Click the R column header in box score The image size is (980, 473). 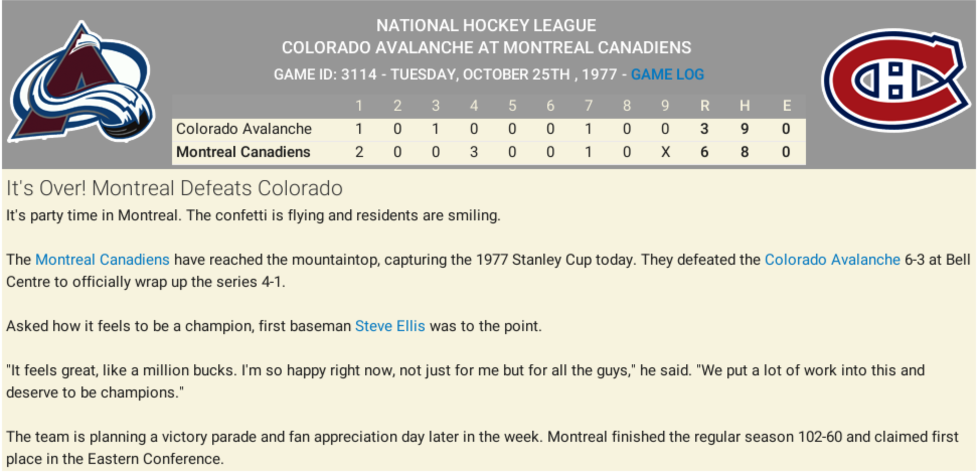pos(704,106)
